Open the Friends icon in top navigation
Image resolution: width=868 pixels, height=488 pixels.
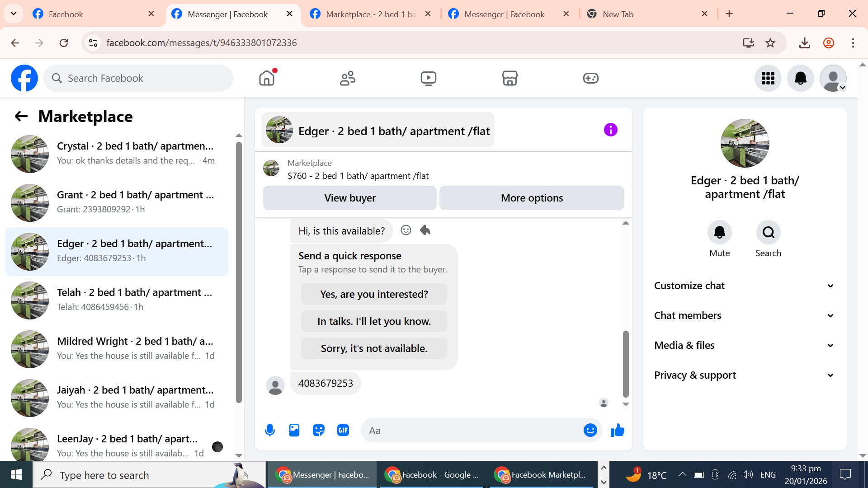click(348, 78)
